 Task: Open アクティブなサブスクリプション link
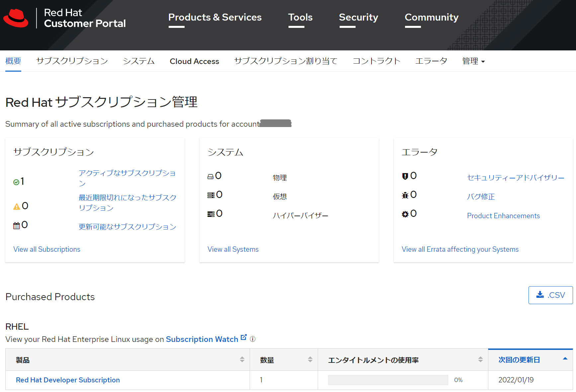(127, 178)
